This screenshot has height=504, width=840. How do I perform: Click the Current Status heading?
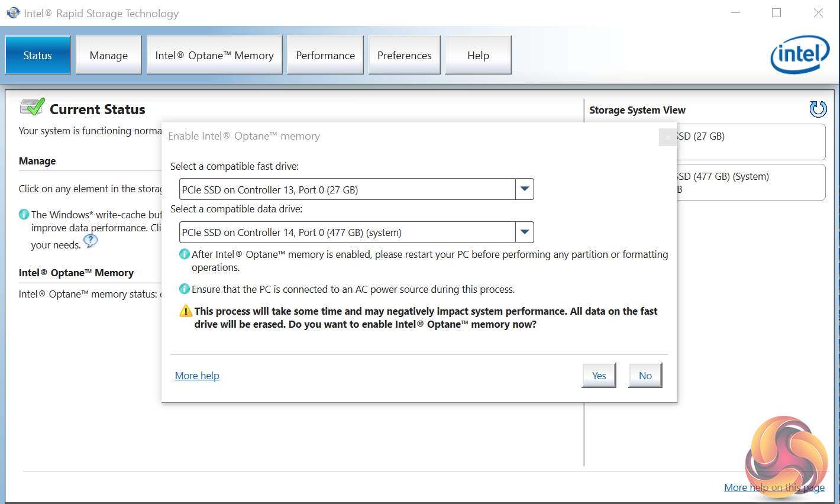[x=98, y=109]
